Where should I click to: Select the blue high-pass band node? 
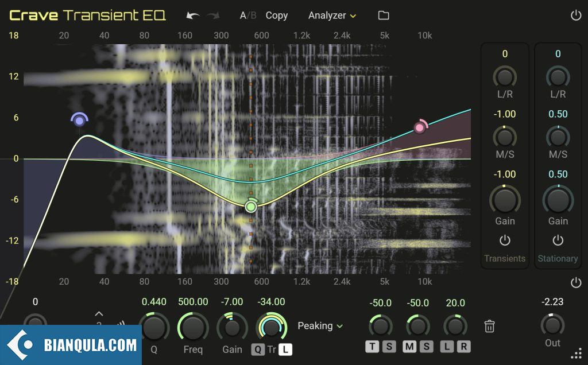[x=79, y=121]
